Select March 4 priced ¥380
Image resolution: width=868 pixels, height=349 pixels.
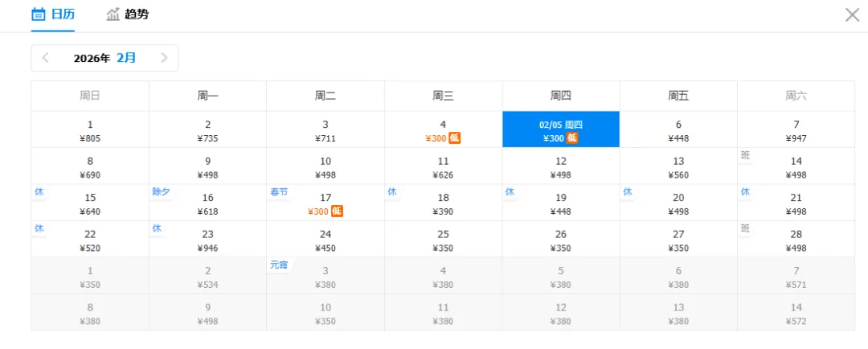(x=444, y=276)
